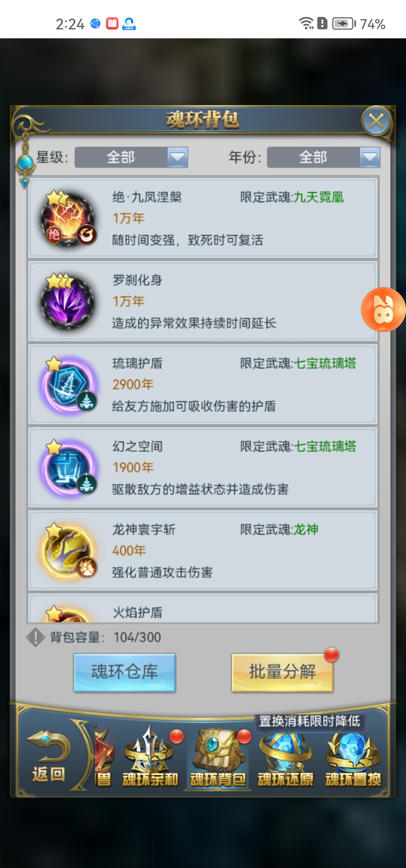Viewport: 406px width, 868px height.
Task: Tap the 罗刹化身 purple soul ring icon
Action: point(68,301)
